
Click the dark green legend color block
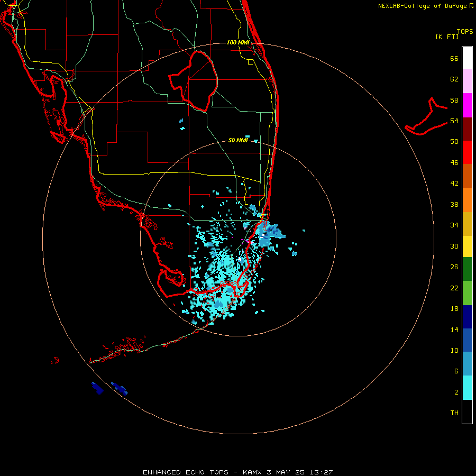click(467, 269)
